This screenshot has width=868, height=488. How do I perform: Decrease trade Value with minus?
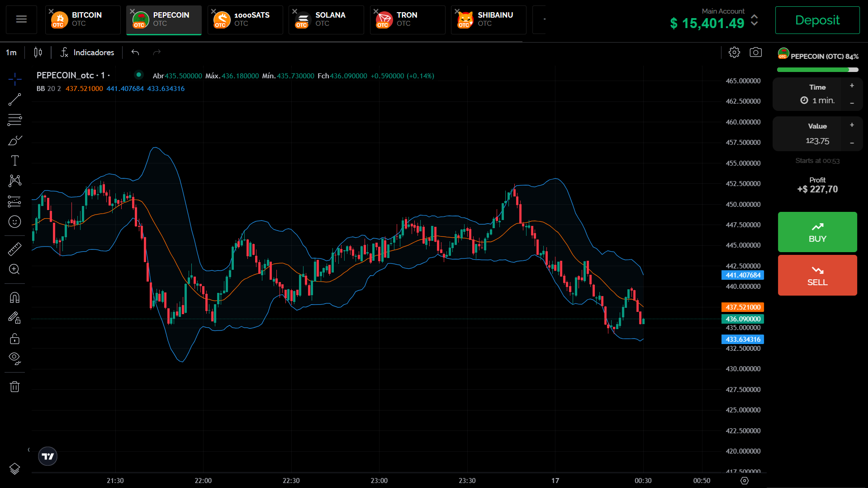tap(852, 143)
